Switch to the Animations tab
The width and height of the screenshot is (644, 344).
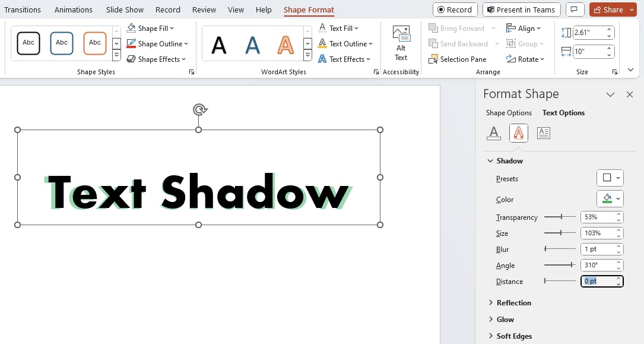pos(74,10)
